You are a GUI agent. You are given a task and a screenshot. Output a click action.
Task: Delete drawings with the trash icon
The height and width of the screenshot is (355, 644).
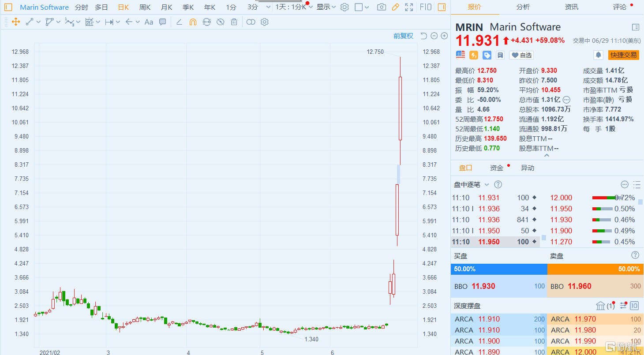coord(234,22)
